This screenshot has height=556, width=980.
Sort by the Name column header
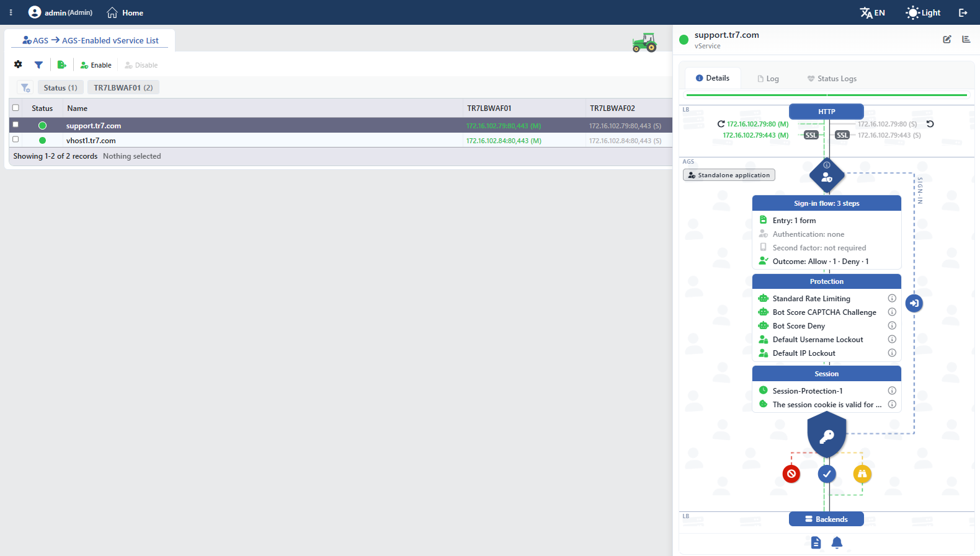tap(78, 108)
